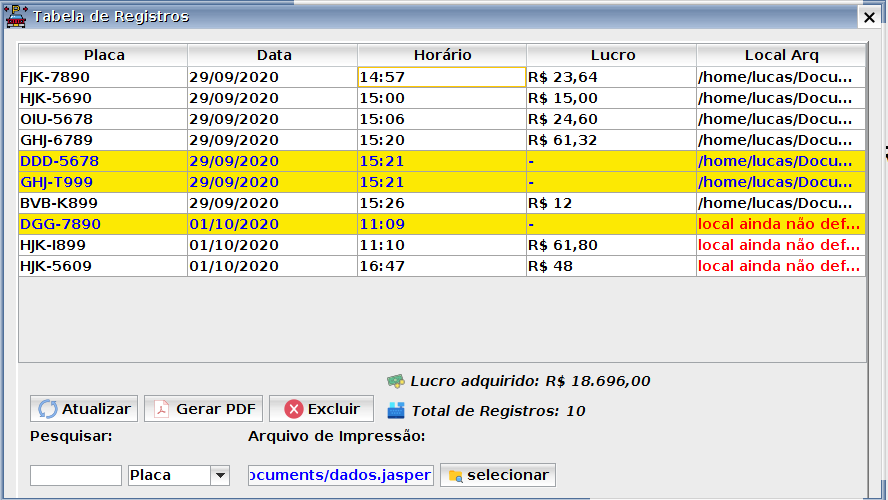Click the 11:09 time cell
Image resolution: width=888 pixels, height=500 pixels.
click(442, 224)
